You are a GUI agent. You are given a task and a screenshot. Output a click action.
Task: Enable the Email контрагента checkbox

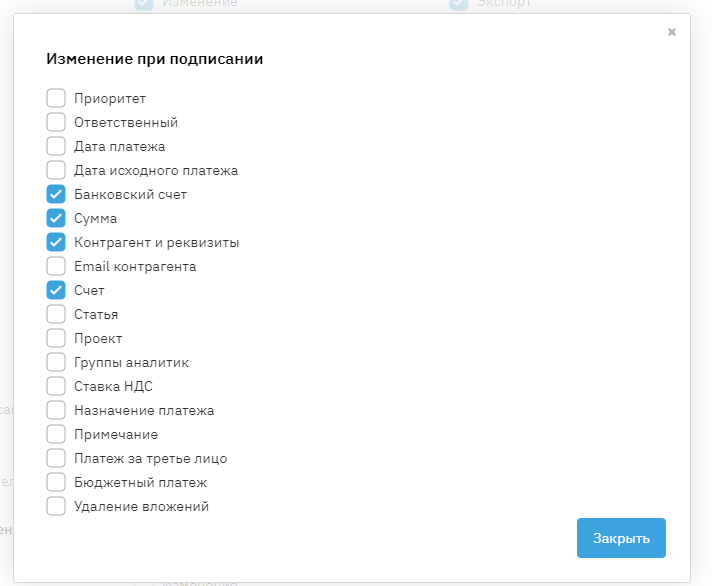click(x=56, y=266)
